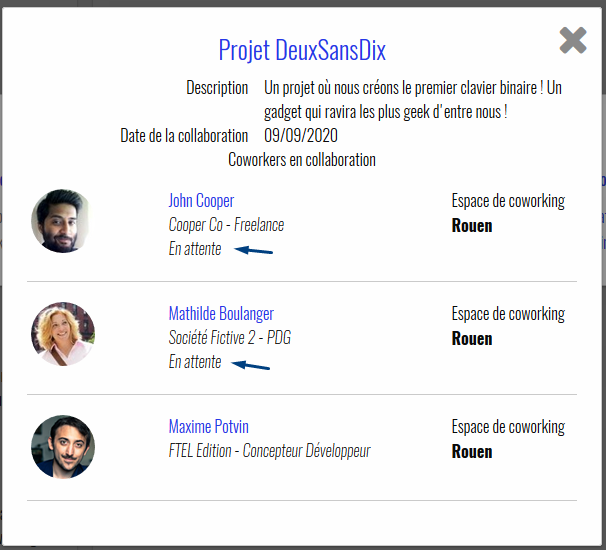
Task: Click Maxime Potvin's avatar photo
Action: coord(63,447)
